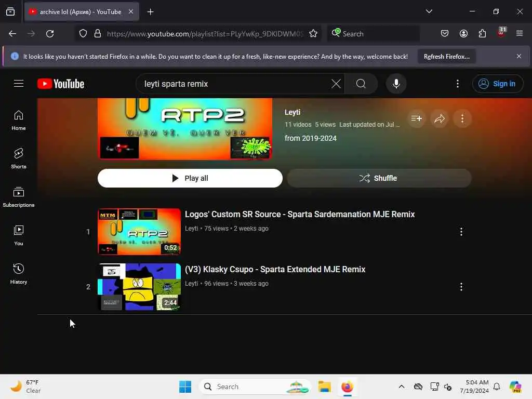Viewport: 532px width, 399px height.
Task: View site security padlock info
Action: click(98, 34)
